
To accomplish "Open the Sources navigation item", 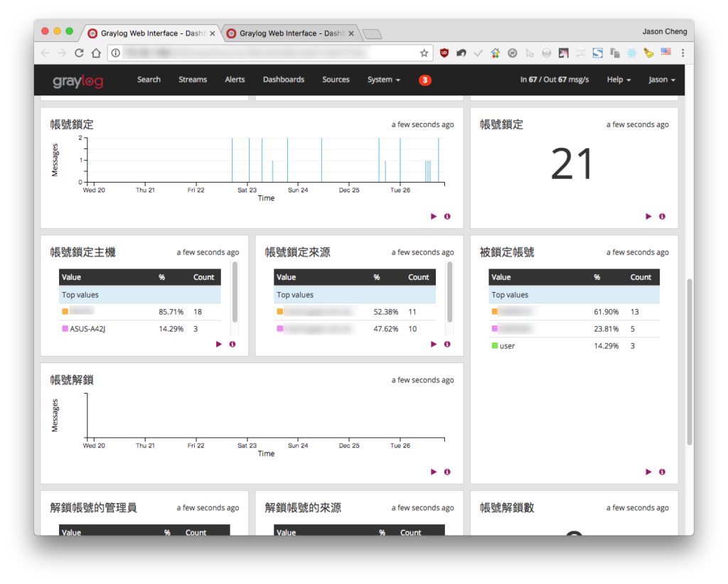I will click(x=336, y=80).
